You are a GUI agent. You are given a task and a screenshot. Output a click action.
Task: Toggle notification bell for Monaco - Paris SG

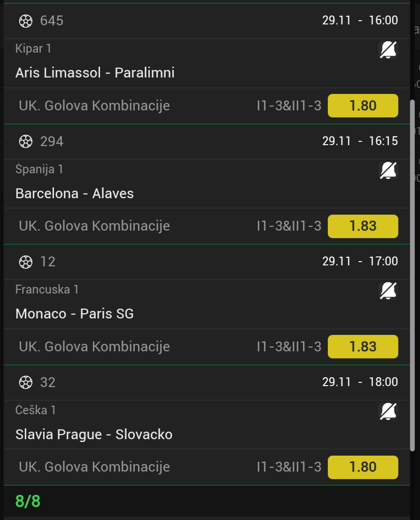pos(388,290)
